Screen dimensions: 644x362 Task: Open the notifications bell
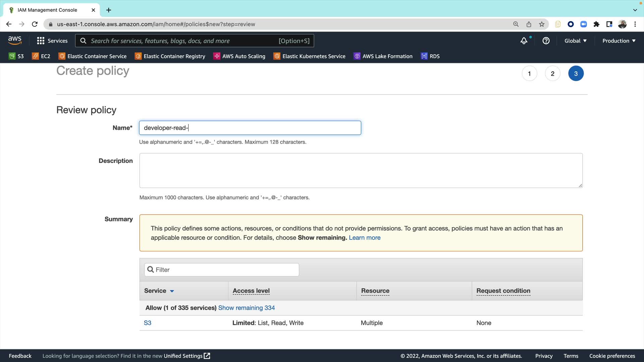point(524,41)
